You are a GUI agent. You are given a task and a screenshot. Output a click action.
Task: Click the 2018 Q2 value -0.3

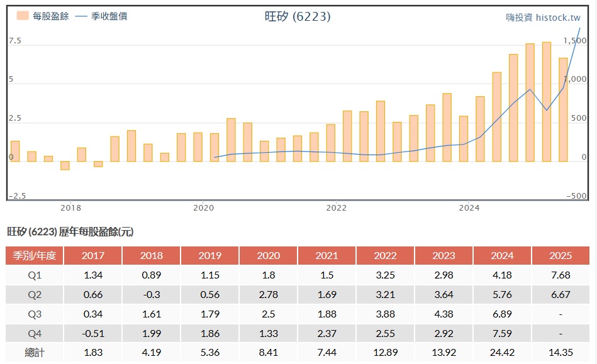pyautogui.click(x=151, y=294)
